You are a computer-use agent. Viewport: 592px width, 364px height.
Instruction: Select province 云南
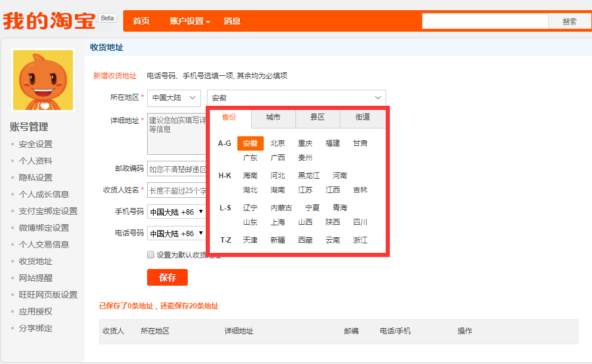click(332, 240)
